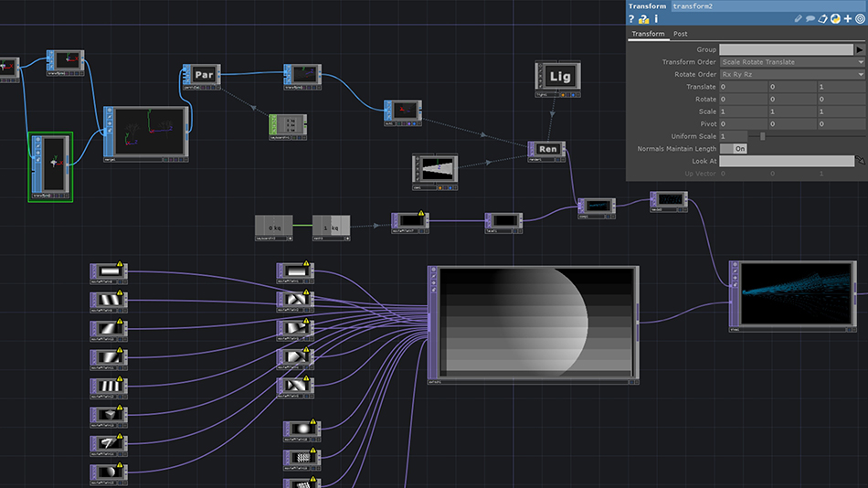Image resolution: width=868 pixels, height=488 pixels.
Task: Click the circular target icon in header
Action: click(860, 19)
